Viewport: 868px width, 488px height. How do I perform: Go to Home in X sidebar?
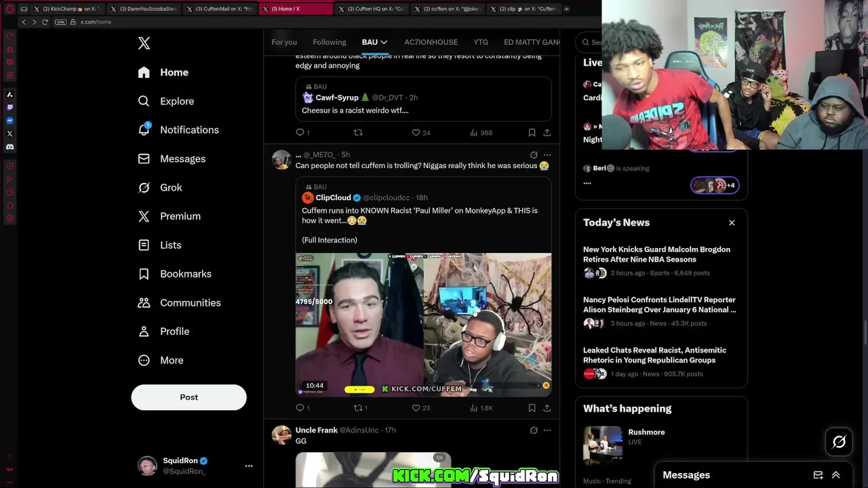[163, 73]
